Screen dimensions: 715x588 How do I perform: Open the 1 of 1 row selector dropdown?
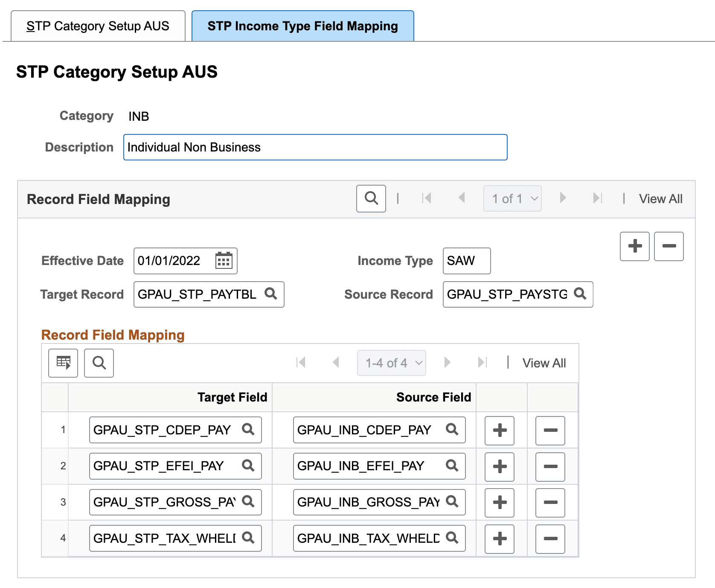coord(512,198)
